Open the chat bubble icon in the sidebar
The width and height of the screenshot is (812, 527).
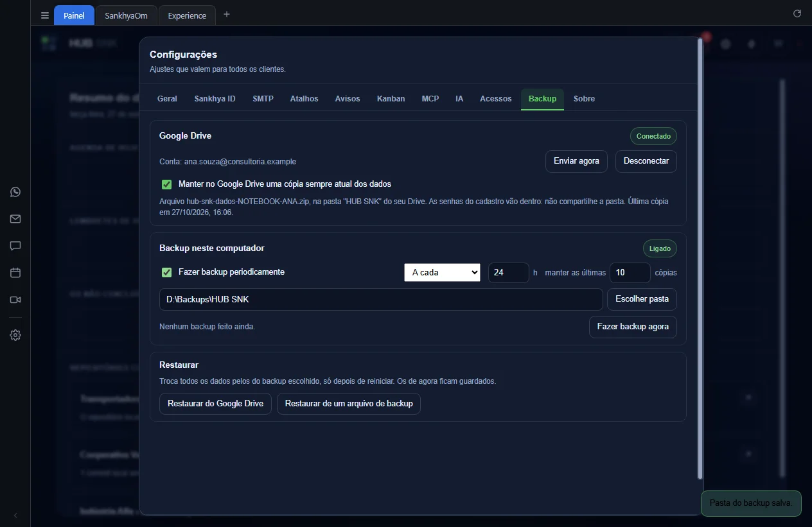coord(15,246)
